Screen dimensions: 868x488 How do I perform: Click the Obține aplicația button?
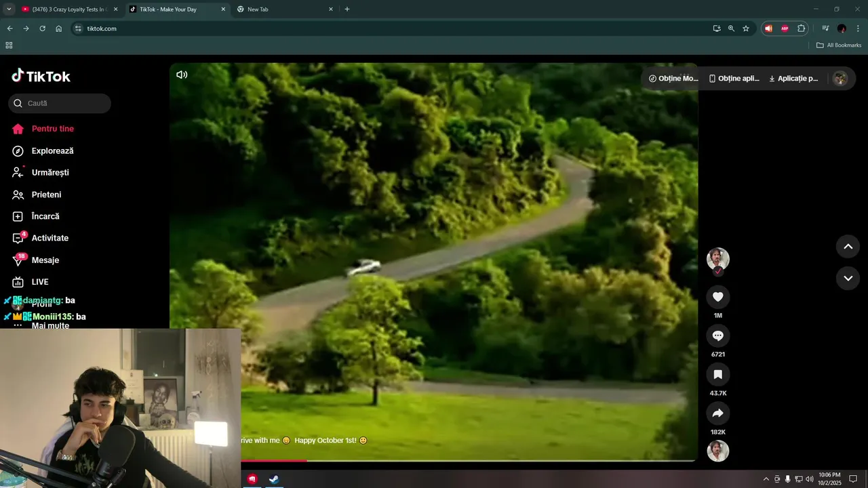tap(734, 79)
